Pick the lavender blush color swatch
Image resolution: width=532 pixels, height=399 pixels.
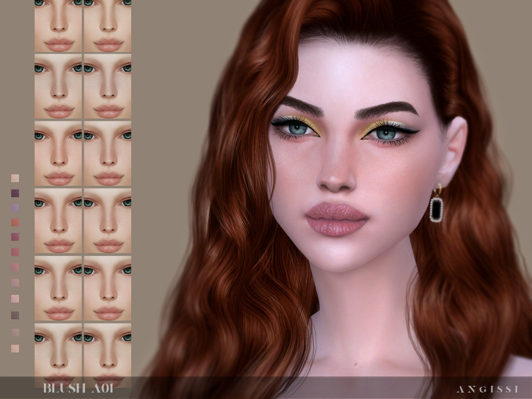coord(15,208)
